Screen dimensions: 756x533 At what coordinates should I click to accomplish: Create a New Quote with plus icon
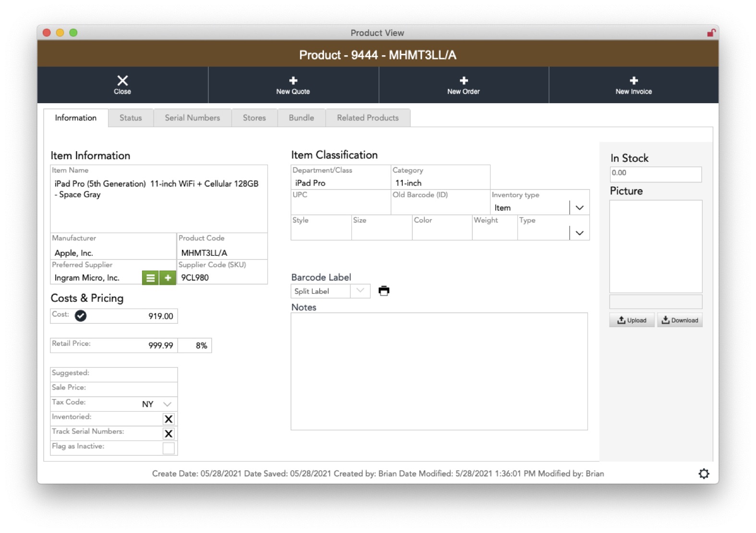tap(293, 81)
